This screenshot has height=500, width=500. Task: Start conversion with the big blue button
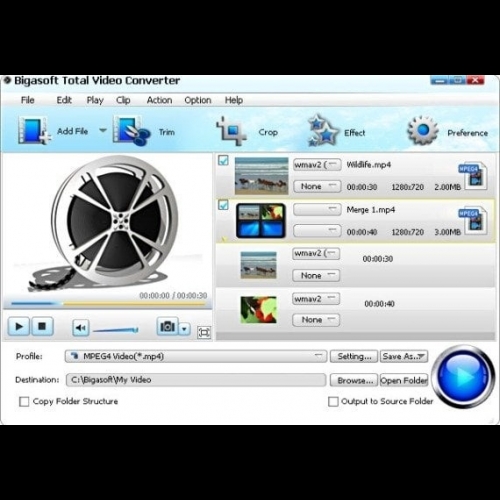coord(463,377)
